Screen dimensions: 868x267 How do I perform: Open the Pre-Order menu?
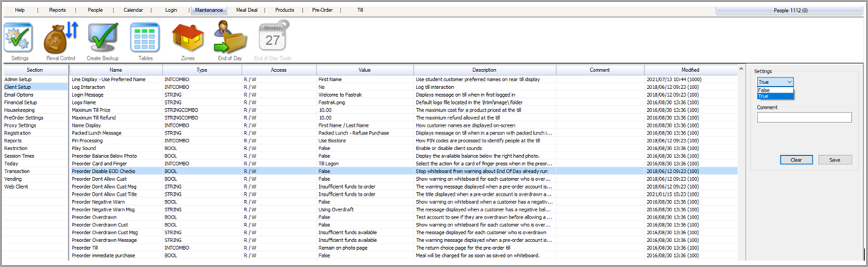click(x=322, y=11)
